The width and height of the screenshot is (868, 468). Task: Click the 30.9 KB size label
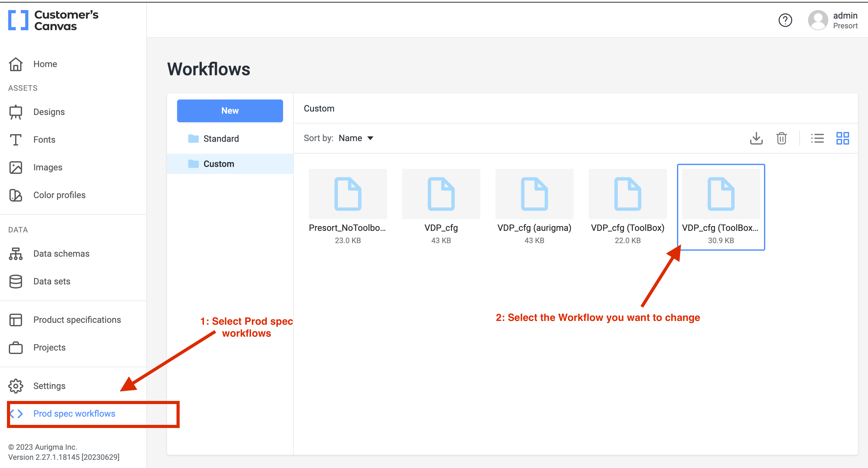[720, 240]
